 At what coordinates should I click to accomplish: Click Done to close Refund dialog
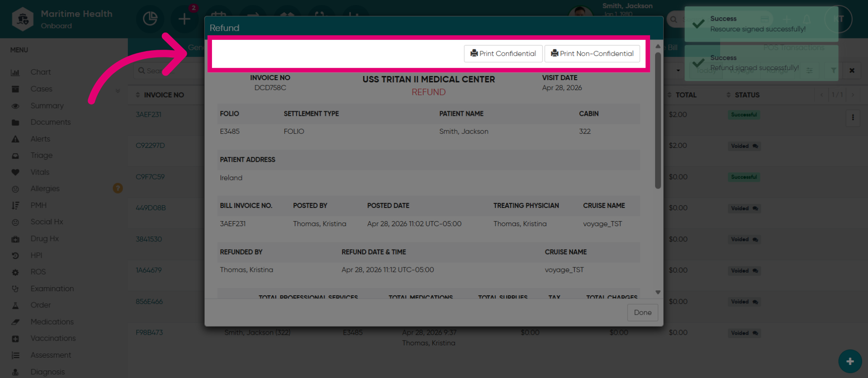(642, 312)
